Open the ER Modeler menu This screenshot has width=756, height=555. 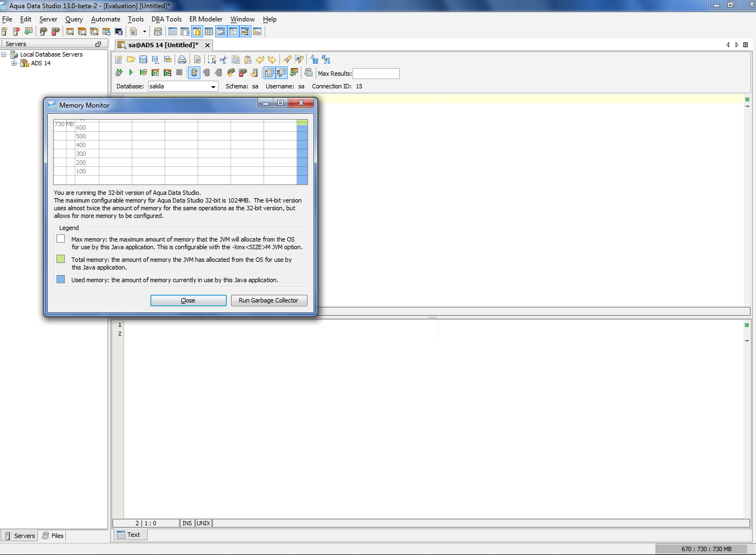coord(206,19)
